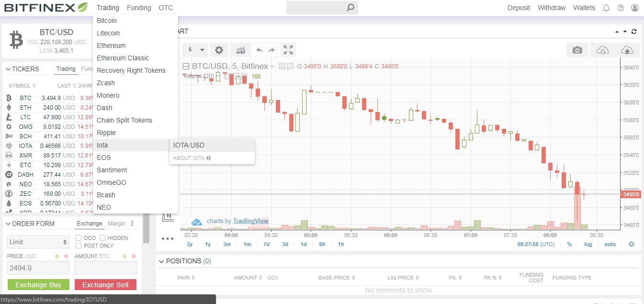Open the candle scale ruler icon
This screenshot has width=644, height=304.
point(168,217)
